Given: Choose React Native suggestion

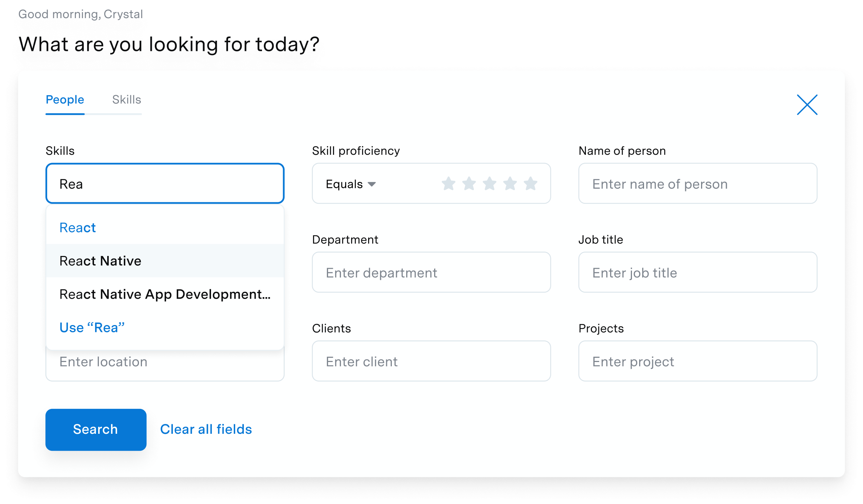Looking at the screenshot, I should [165, 261].
